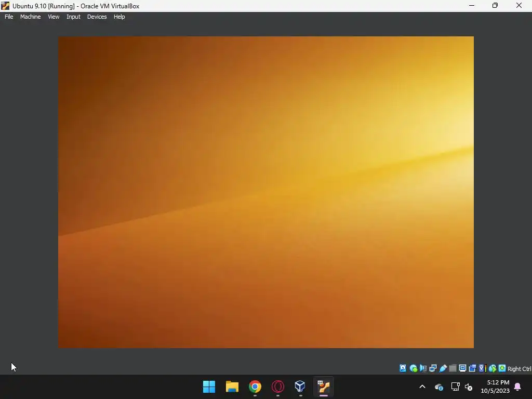Click the optical disk status icon
This screenshot has height=399, width=532.
[413, 368]
